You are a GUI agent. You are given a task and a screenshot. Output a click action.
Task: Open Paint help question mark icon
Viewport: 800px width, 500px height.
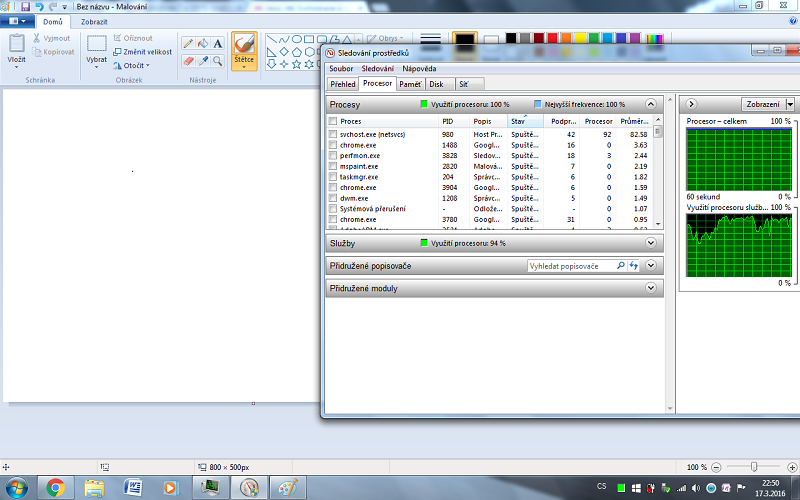coord(793,21)
